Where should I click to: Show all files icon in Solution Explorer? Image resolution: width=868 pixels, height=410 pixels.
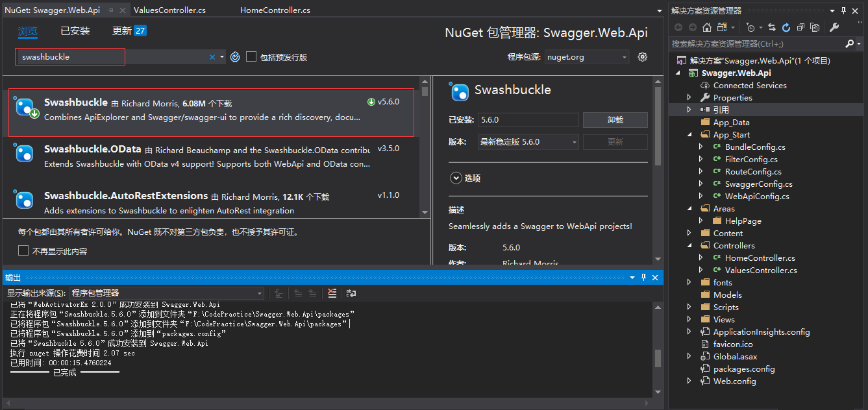pyautogui.click(x=815, y=27)
